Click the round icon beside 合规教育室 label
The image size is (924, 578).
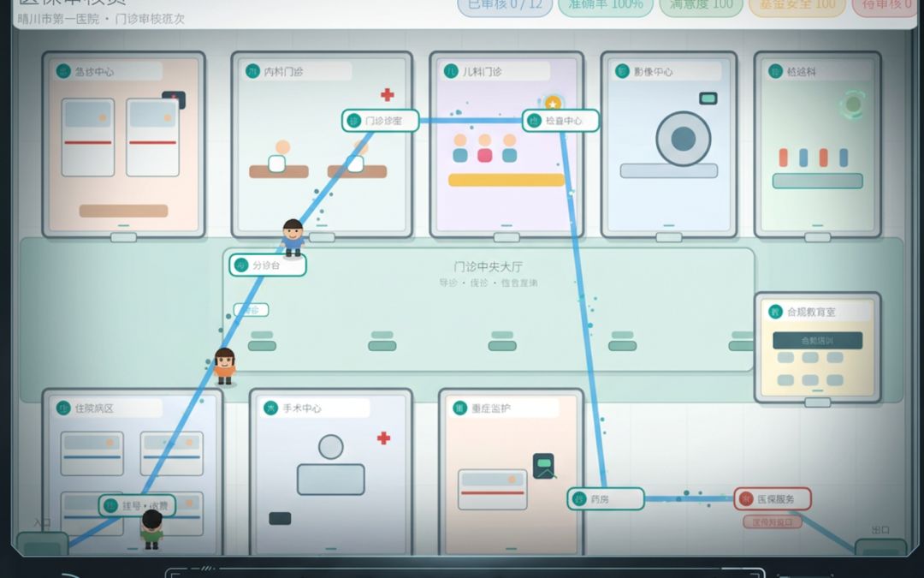tap(775, 312)
